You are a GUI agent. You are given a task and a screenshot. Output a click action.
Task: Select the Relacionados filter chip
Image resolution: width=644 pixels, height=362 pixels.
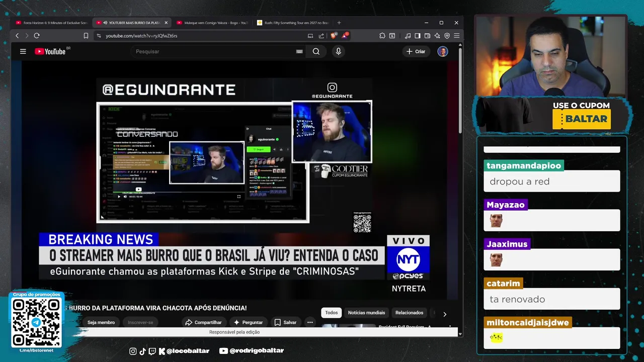click(409, 313)
